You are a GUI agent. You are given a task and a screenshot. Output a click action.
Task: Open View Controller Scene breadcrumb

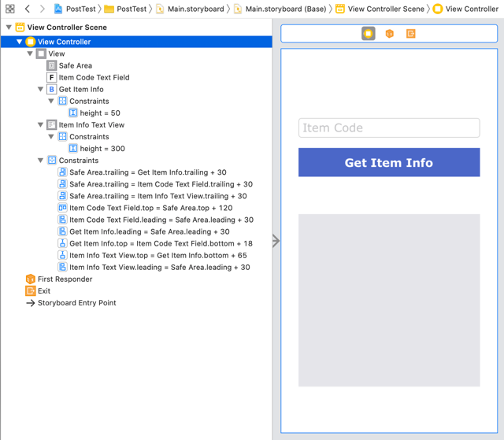380,9
